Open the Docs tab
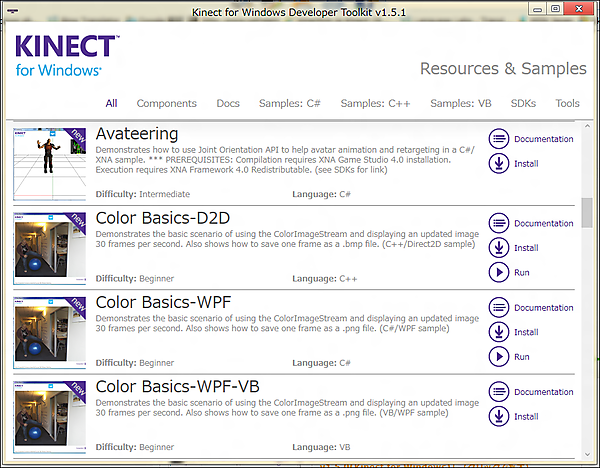The width and height of the screenshot is (600, 468). [228, 103]
